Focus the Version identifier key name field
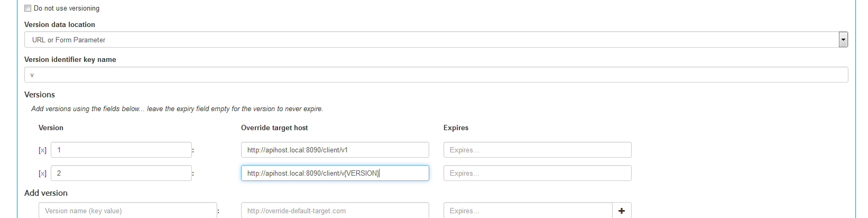The image size is (868, 218). click(436, 75)
